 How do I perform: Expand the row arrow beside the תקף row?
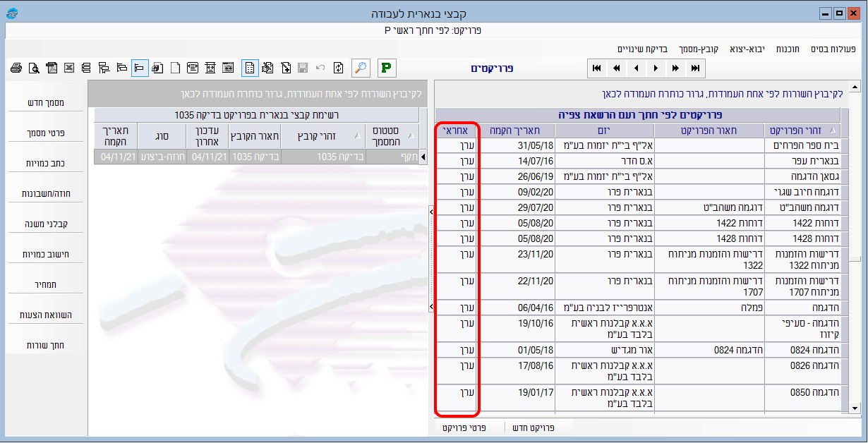pos(423,157)
